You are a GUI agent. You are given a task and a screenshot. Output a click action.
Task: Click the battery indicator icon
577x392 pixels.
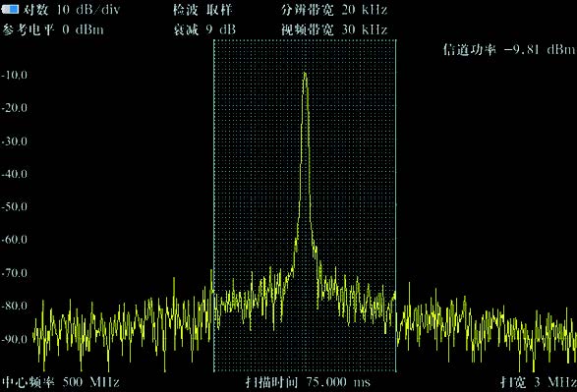[10, 9]
